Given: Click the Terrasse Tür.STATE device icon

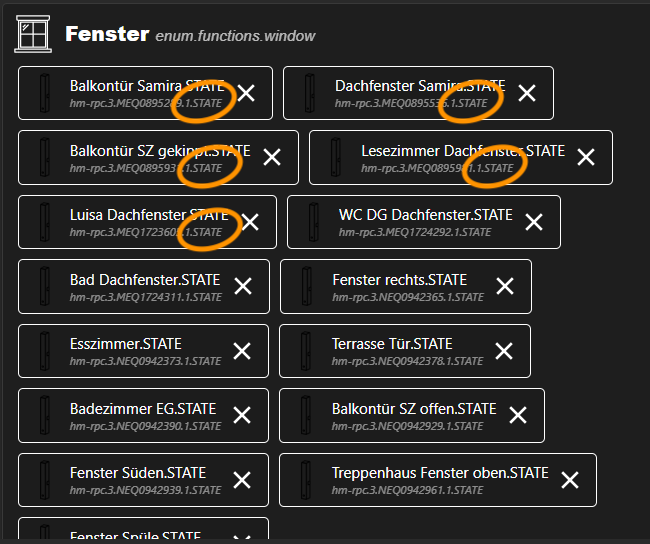Looking at the screenshot, I should click(x=305, y=351).
